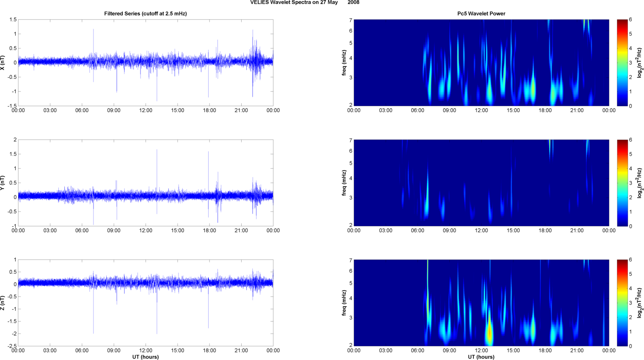The height and width of the screenshot is (360, 644).
Task: Select the 'Pc5 Wavelet Power' heading
Action: [x=481, y=14]
